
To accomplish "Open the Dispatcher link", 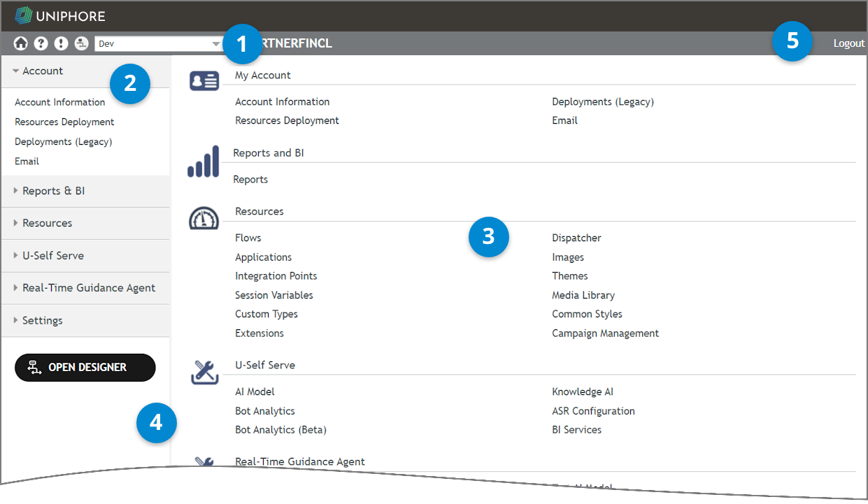I will [577, 238].
